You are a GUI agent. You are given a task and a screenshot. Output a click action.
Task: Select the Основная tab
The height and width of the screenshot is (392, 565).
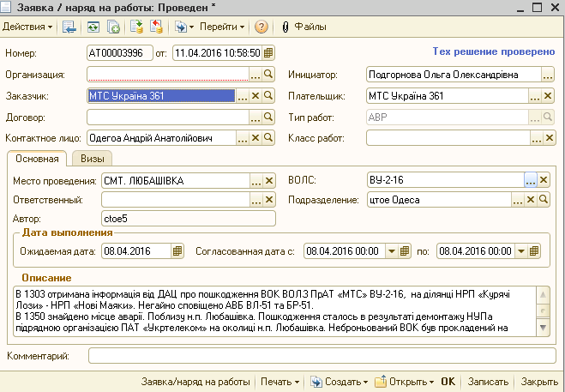[37, 159]
